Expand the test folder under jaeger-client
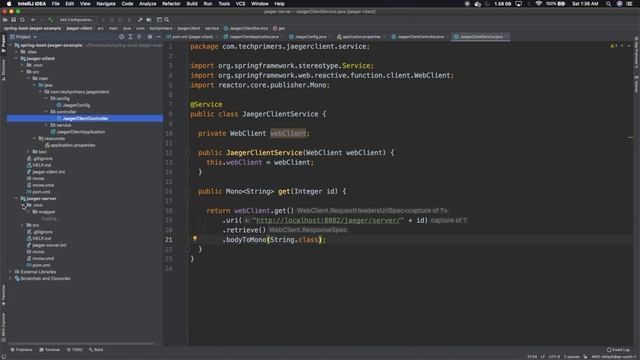Image resolution: width=640 pixels, height=360 pixels. click(28, 152)
